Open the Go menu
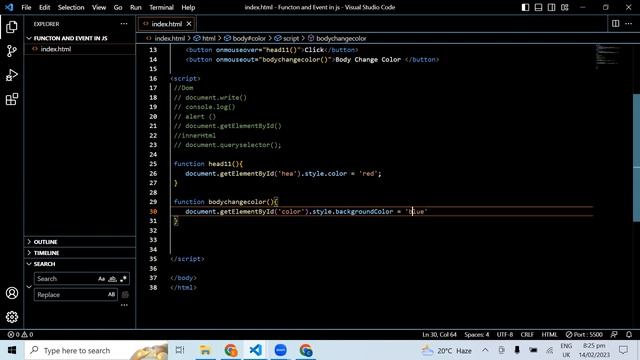Viewport: 640px width, 360px height. [x=118, y=7]
